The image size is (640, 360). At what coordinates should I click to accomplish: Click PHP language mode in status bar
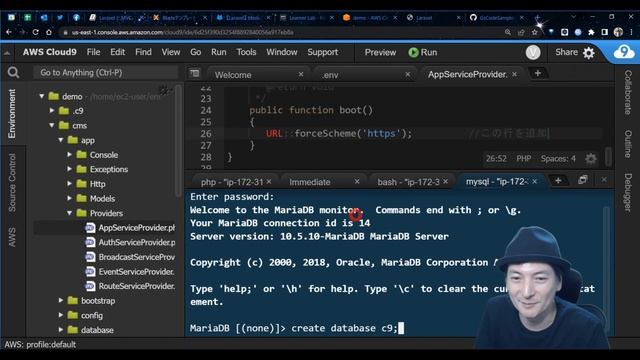click(x=524, y=158)
